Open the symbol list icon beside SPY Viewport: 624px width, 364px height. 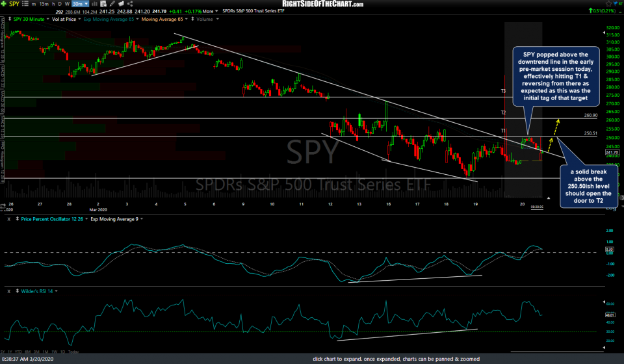point(25,4)
